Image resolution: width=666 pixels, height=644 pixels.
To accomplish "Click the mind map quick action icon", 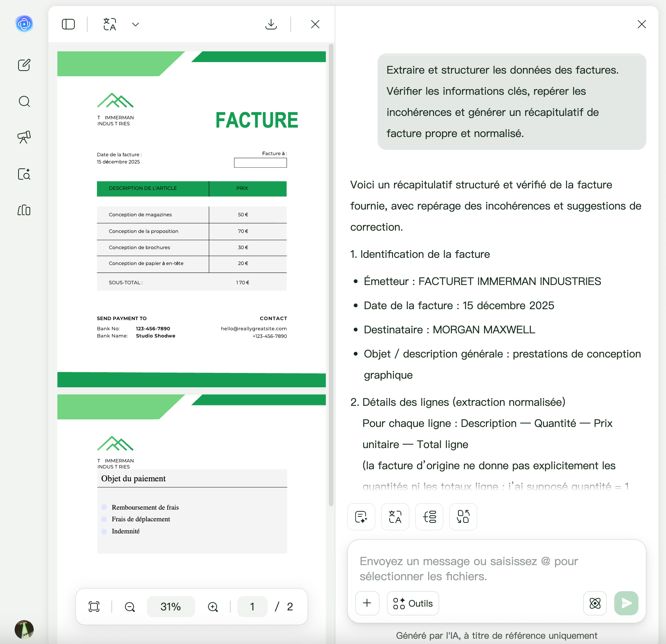I will tap(429, 516).
